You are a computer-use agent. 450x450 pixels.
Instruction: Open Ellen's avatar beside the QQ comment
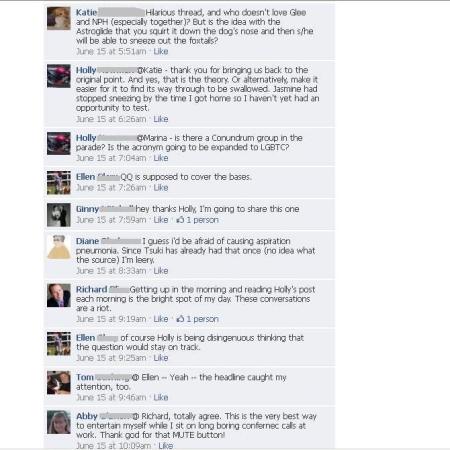point(59,183)
